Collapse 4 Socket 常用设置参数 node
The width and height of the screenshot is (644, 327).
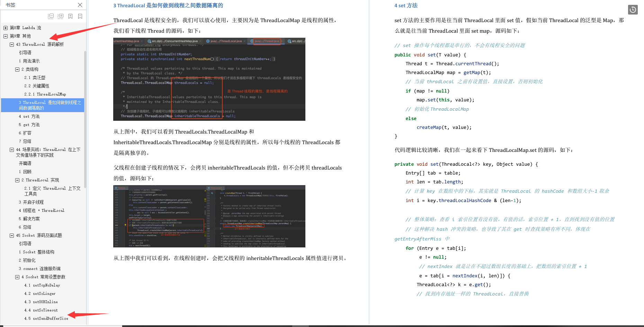coord(17,277)
